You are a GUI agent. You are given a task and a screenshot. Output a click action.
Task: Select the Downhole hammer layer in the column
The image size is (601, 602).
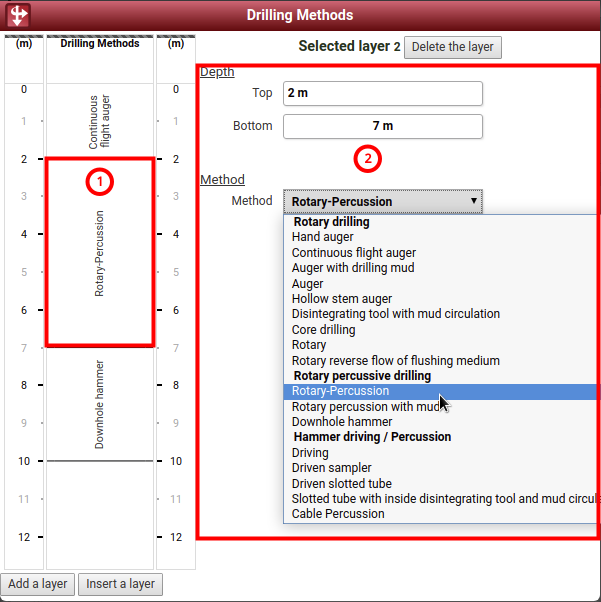tap(99, 404)
